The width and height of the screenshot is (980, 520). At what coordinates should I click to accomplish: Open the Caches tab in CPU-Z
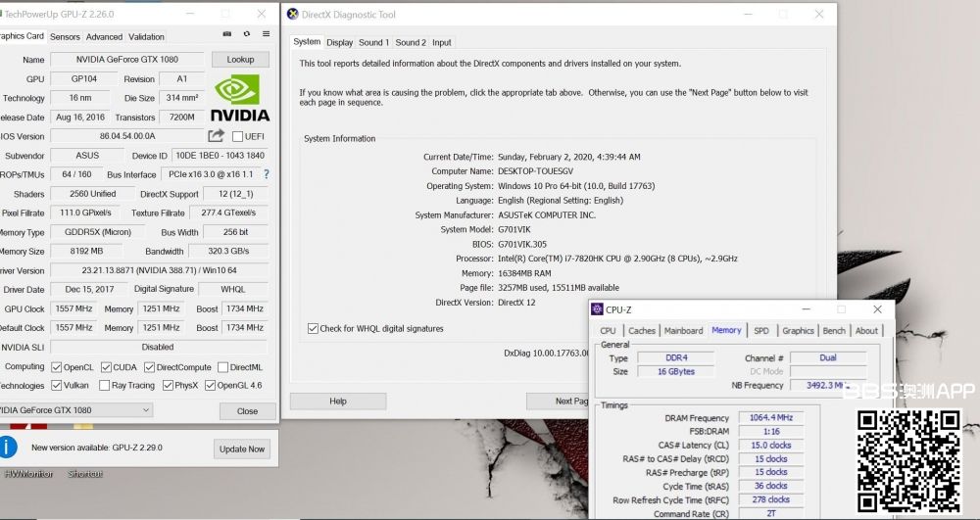(642, 331)
